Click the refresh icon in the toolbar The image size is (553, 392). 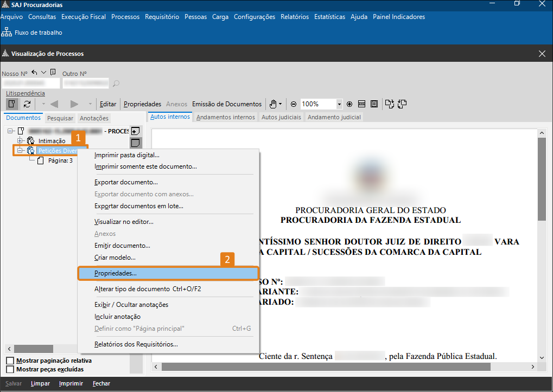click(27, 104)
